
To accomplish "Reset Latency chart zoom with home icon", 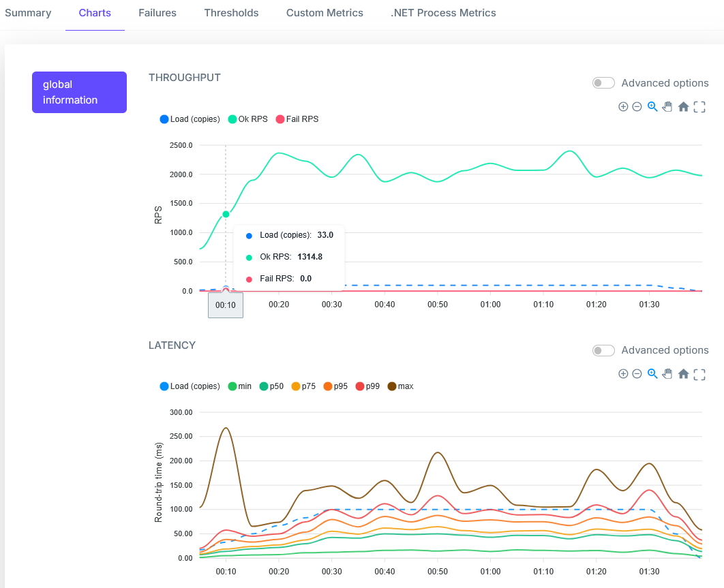I will point(683,374).
